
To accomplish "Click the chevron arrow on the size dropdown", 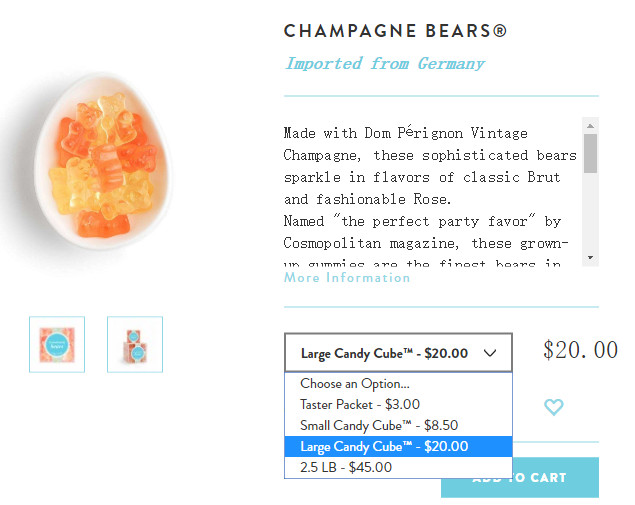I will (490, 353).
